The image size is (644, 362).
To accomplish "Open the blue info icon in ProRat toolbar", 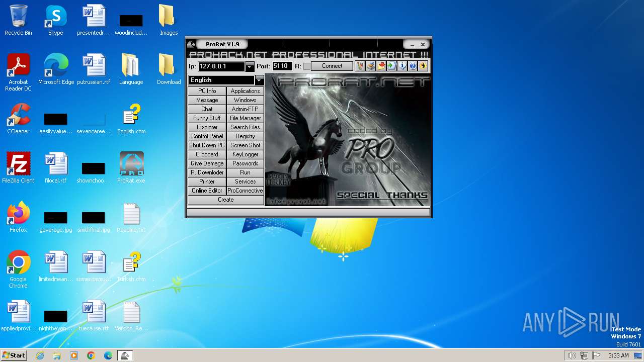I will (x=402, y=66).
